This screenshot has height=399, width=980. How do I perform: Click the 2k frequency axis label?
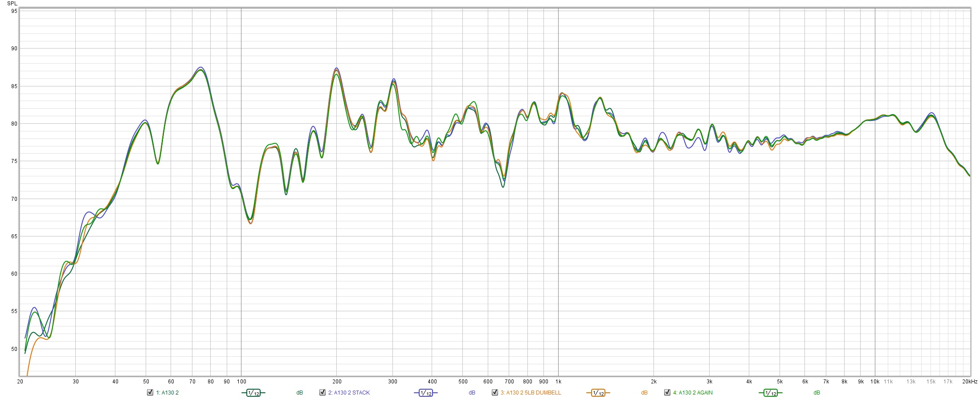click(654, 382)
